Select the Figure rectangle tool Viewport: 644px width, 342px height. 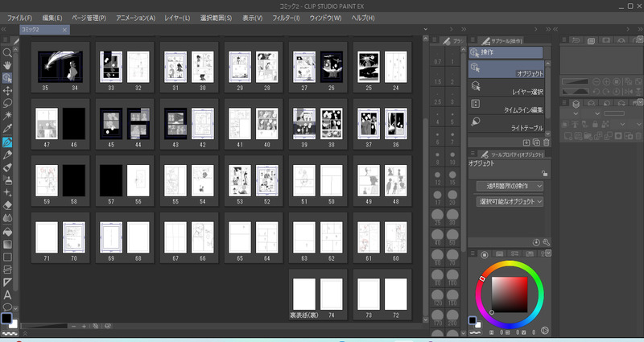[x=7, y=257]
